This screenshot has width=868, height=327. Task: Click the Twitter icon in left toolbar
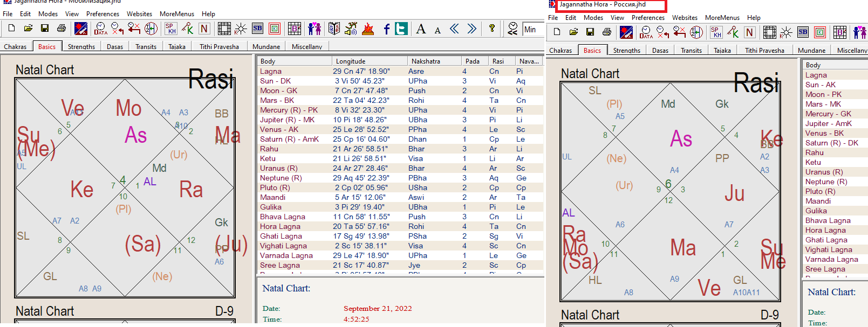(x=401, y=29)
